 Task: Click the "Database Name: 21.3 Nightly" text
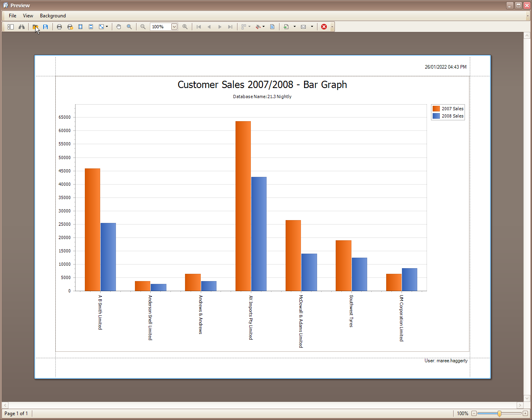[262, 97]
